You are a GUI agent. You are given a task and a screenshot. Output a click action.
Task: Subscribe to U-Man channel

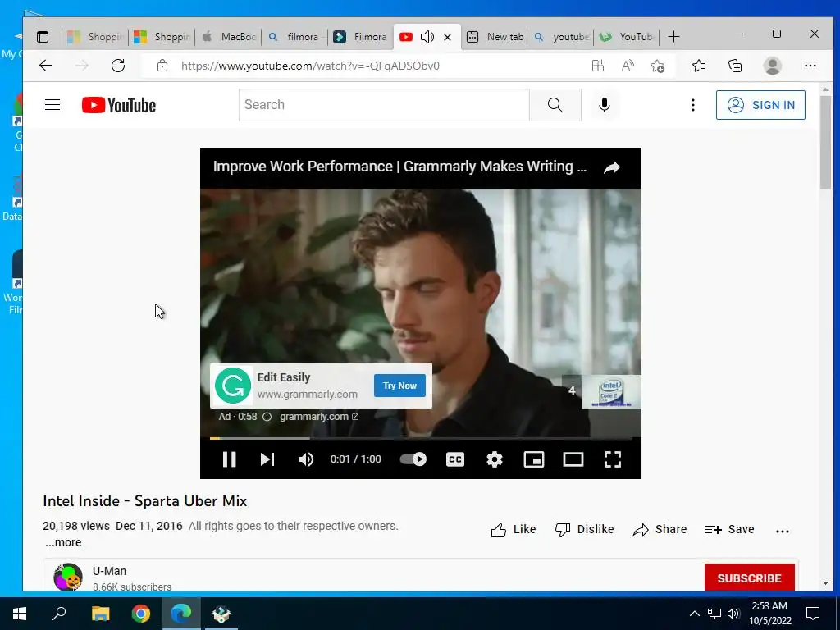click(750, 577)
